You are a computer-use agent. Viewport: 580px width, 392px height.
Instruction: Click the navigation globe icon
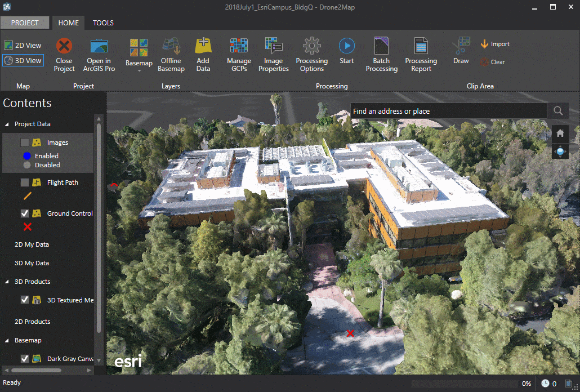(x=560, y=151)
